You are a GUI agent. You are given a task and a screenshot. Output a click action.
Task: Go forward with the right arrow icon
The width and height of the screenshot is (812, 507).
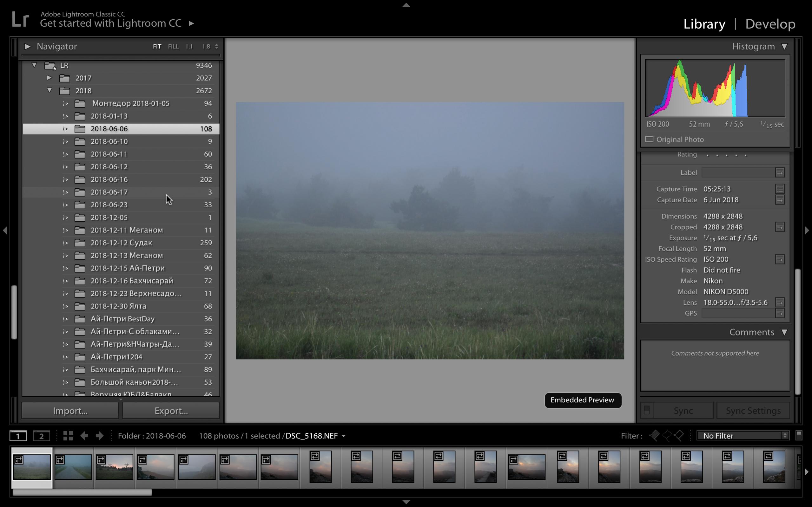pyautogui.click(x=99, y=436)
